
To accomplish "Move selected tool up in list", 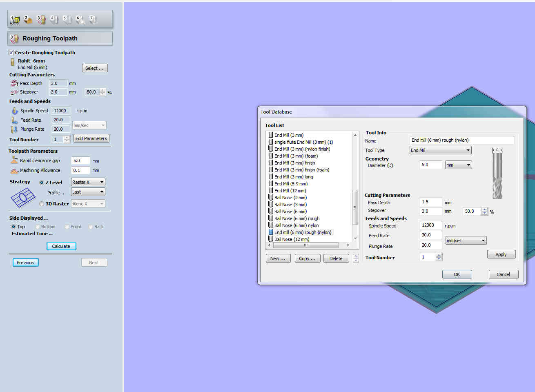I will pos(356,256).
